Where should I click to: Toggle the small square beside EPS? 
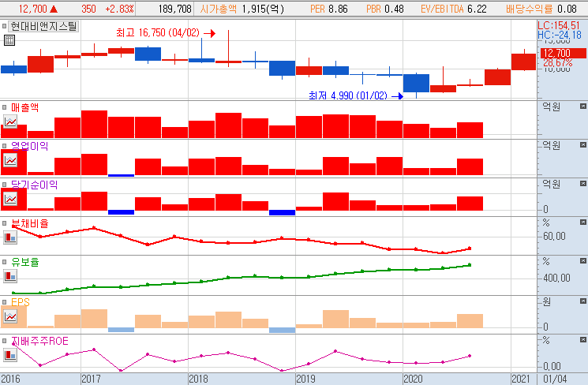click(5, 302)
